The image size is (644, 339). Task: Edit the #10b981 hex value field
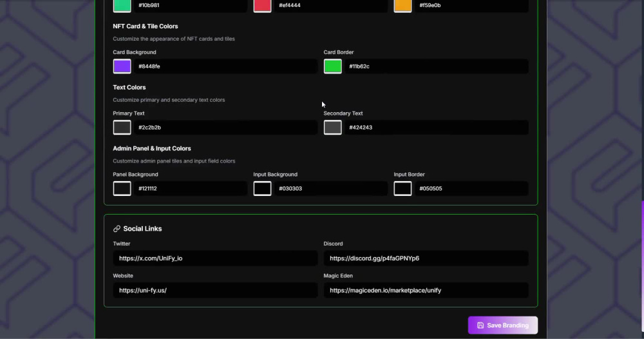[191, 6]
